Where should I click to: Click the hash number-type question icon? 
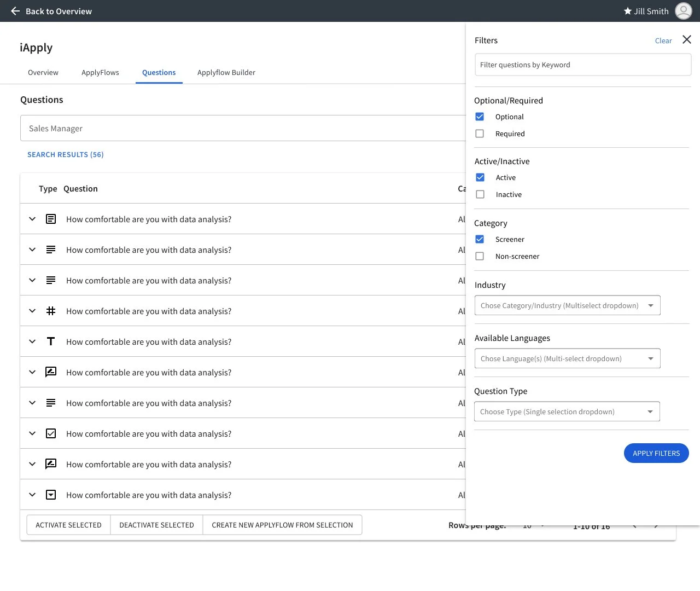[x=51, y=311]
